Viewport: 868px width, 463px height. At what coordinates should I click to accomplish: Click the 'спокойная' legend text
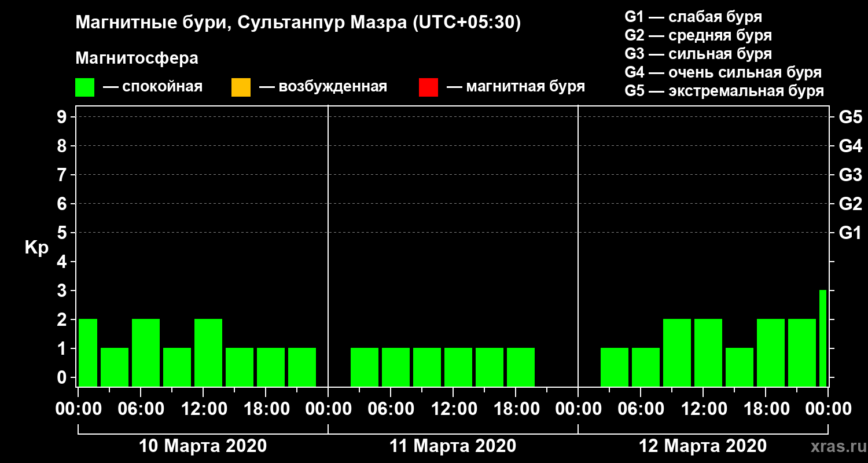162,87
